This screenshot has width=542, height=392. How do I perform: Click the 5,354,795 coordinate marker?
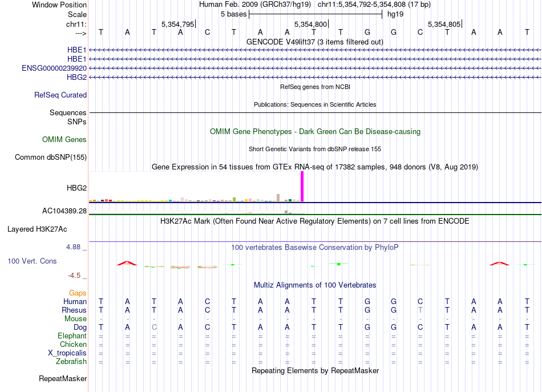tap(177, 24)
